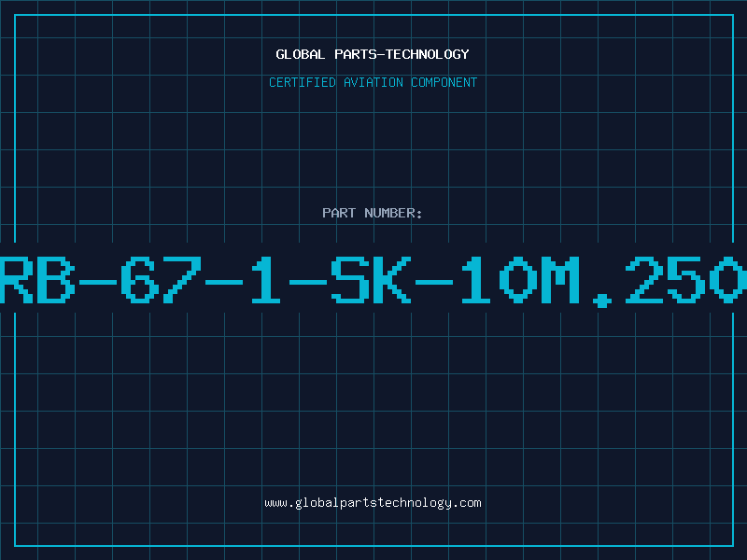
Task: Click the PART NUMBER: label
Action: [373, 213]
